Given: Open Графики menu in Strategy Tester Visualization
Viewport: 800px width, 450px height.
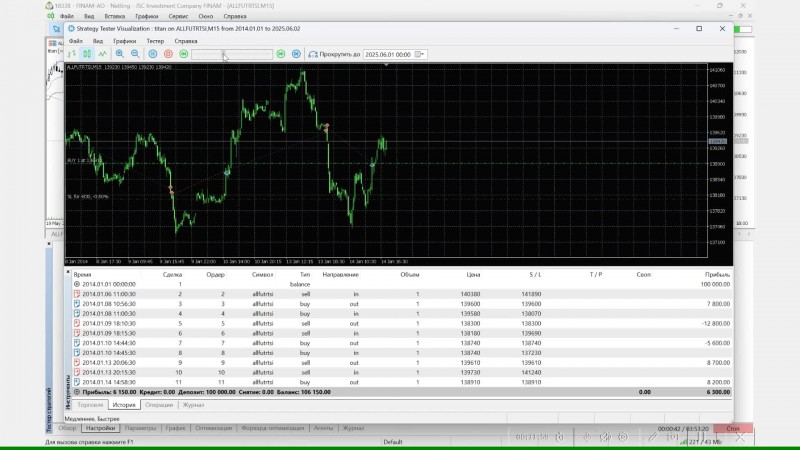Looking at the screenshot, I should pyautogui.click(x=124, y=41).
